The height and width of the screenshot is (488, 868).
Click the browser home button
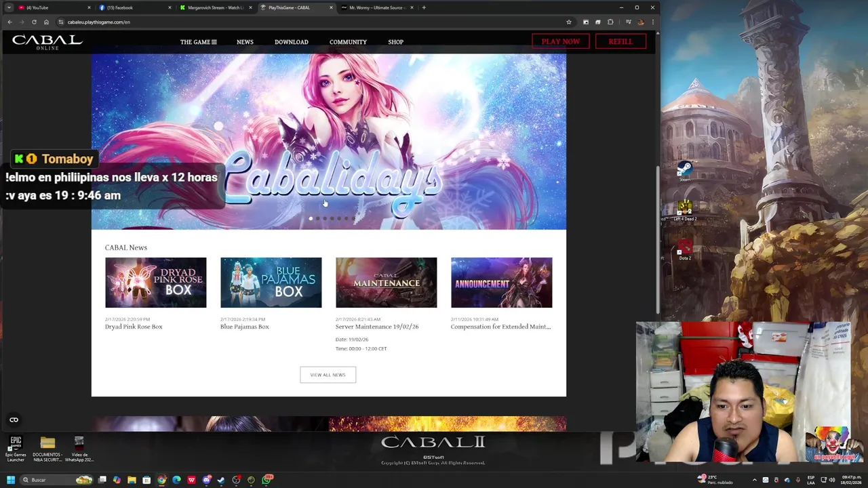(46, 22)
